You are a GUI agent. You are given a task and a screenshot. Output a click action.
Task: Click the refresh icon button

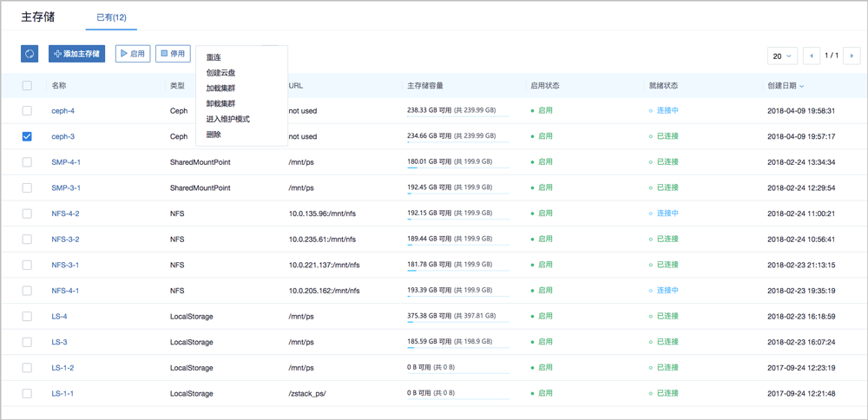tap(30, 54)
